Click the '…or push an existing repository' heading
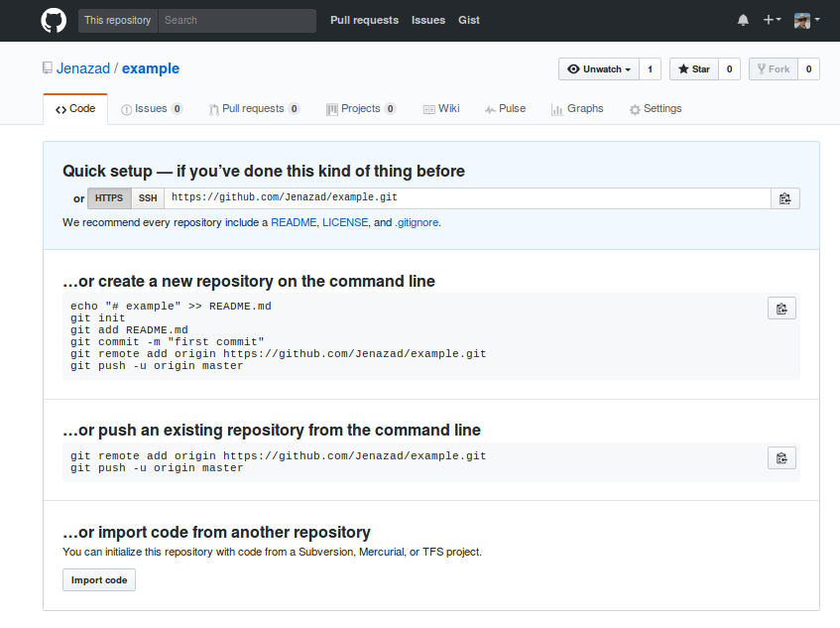Viewport: 840px width, 628px height. 272,431
